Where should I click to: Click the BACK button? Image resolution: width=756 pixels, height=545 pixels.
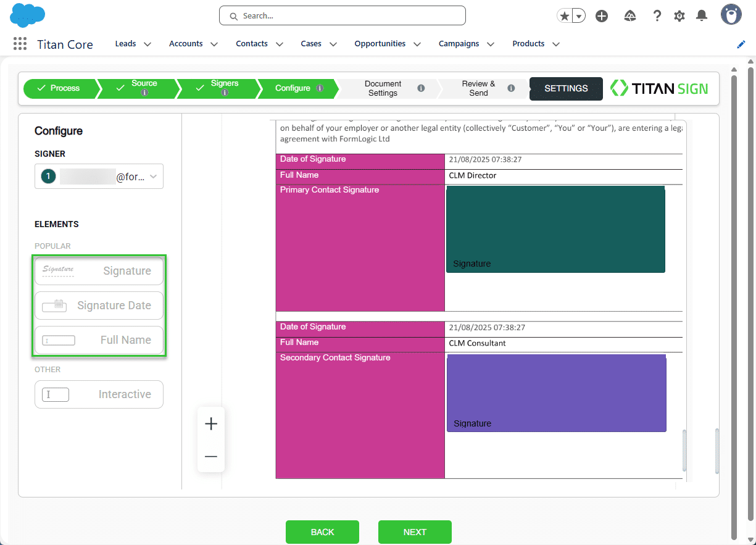(x=322, y=532)
